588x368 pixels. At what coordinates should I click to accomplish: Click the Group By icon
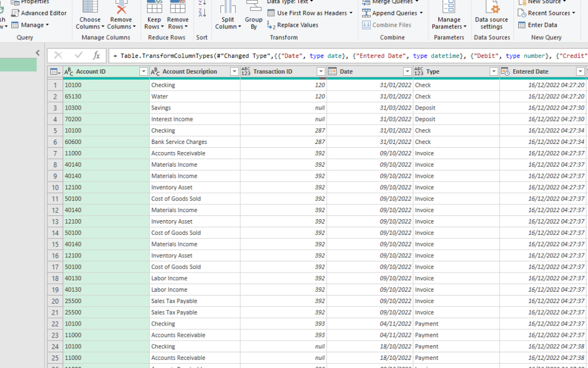(x=254, y=7)
